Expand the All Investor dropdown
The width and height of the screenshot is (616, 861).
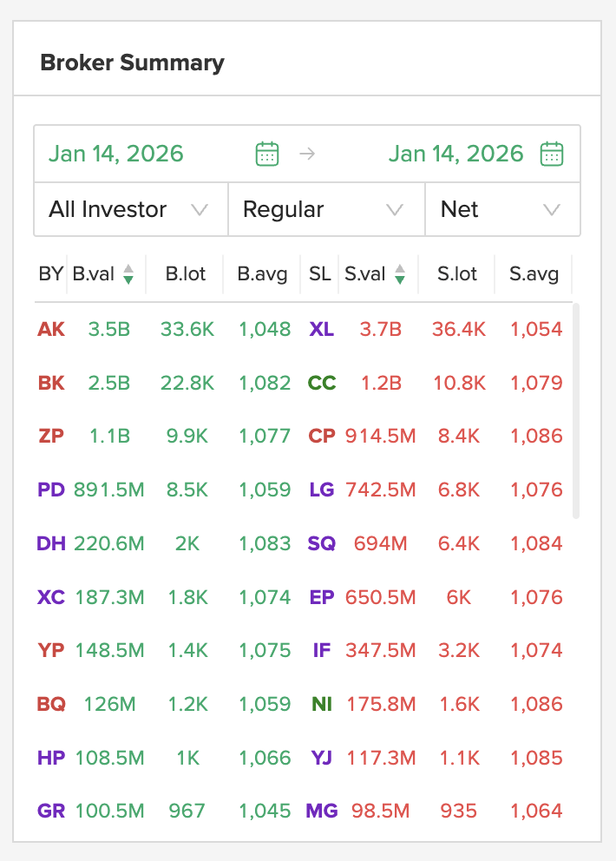point(130,209)
